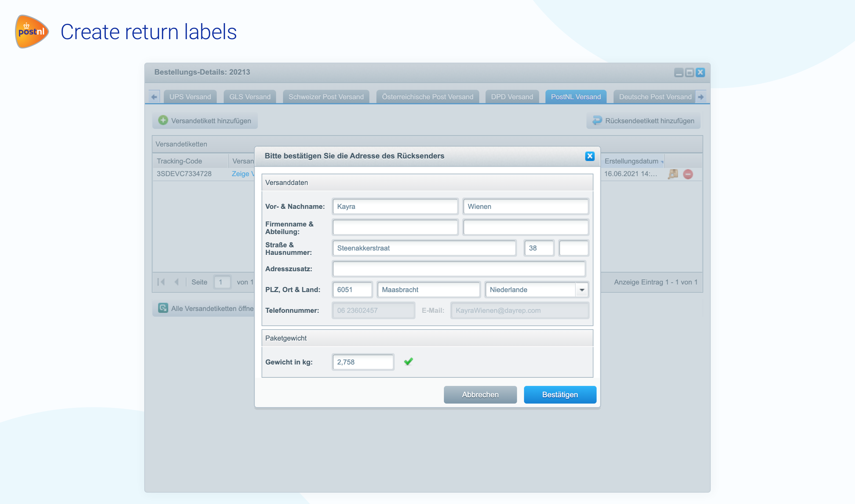Viewport: 855px width, 504px height.
Task: Click the Firmenname input field
Action: (395, 227)
